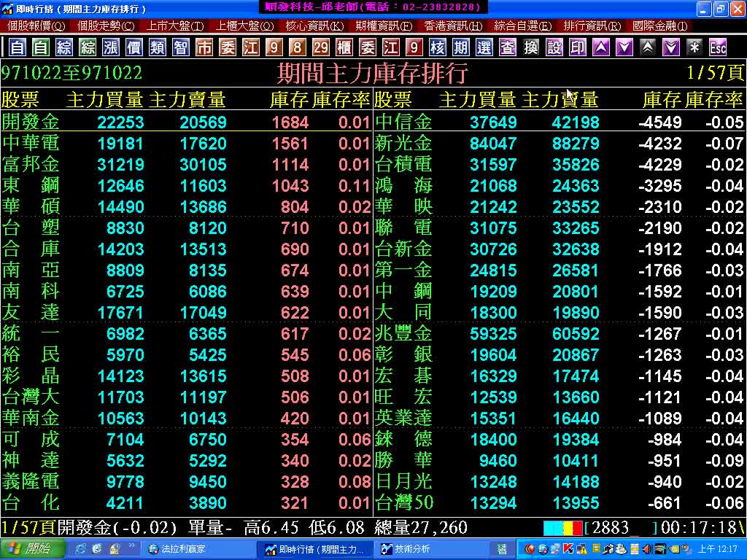Click the purple double down-arrow icon

point(671,47)
